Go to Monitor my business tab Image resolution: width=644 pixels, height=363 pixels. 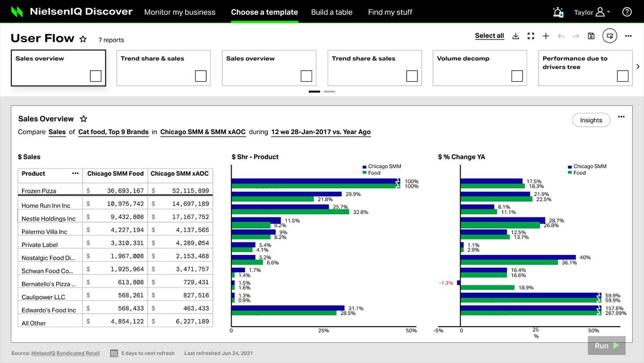180,12
